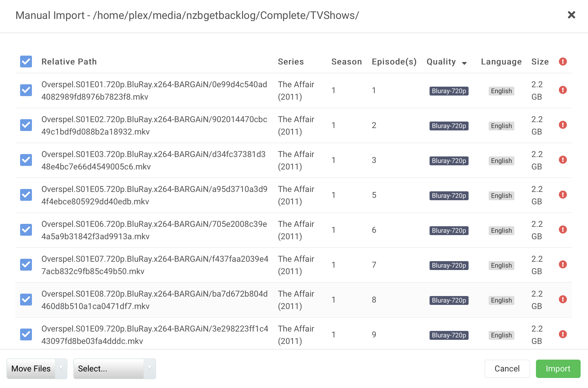Viewport: 588px width, 388px height.
Task: Click the sort arrow on the Quality column
Action: pos(464,63)
